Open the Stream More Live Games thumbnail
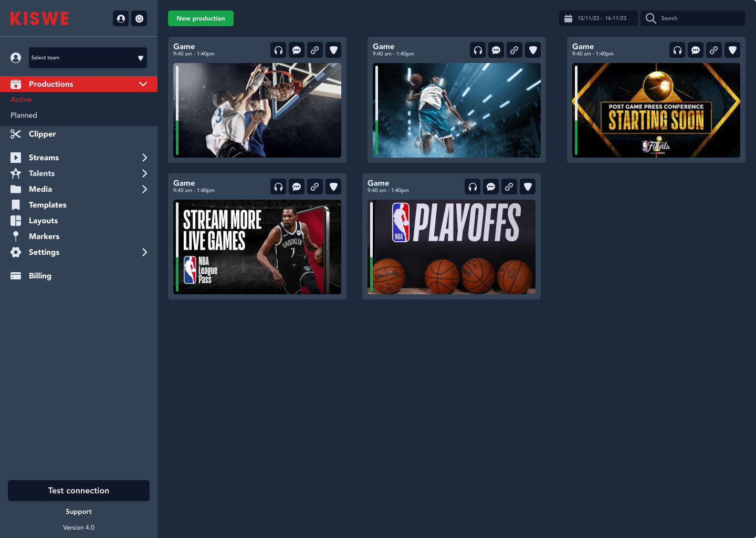 pyautogui.click(x=257, y=247)
